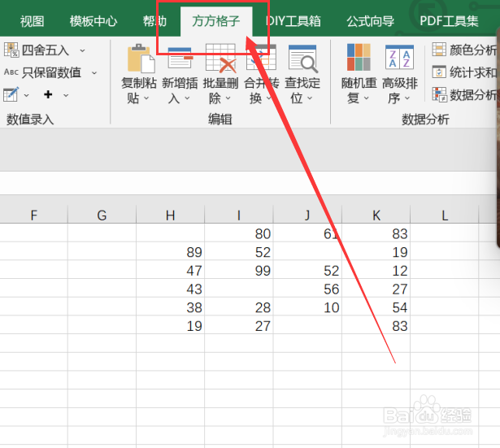Expand the 随机重复 dropdown arrow
500x448 pixels.
coord(367,98)
